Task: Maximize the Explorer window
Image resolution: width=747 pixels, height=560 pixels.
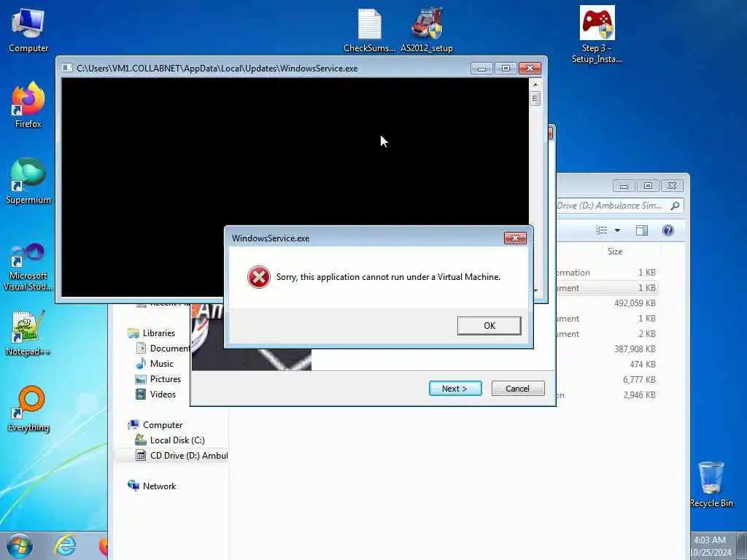Action: click(648, 186)
